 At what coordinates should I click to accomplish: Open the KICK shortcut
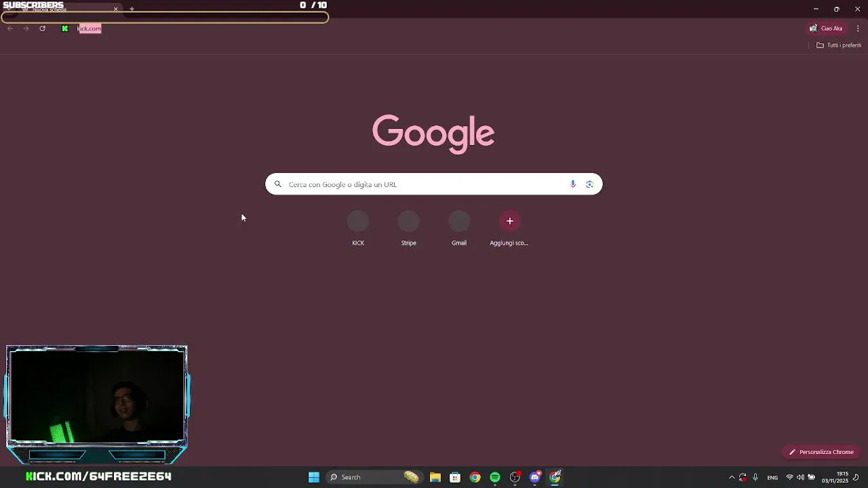358,228
